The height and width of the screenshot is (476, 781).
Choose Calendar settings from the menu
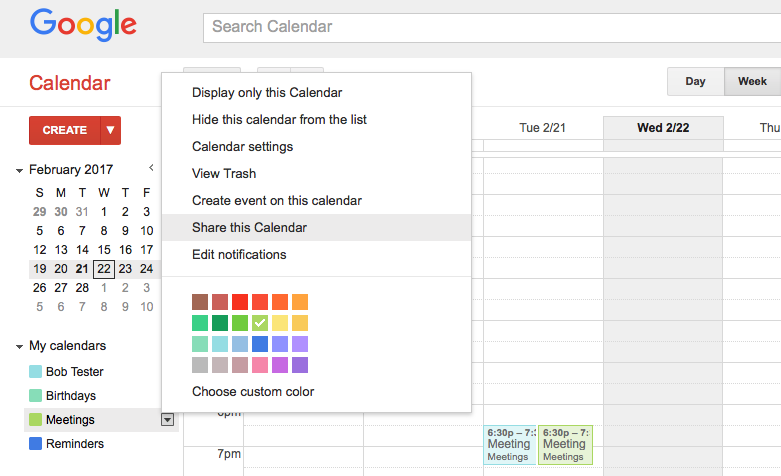pyautogui.click(x=243, y=147)
